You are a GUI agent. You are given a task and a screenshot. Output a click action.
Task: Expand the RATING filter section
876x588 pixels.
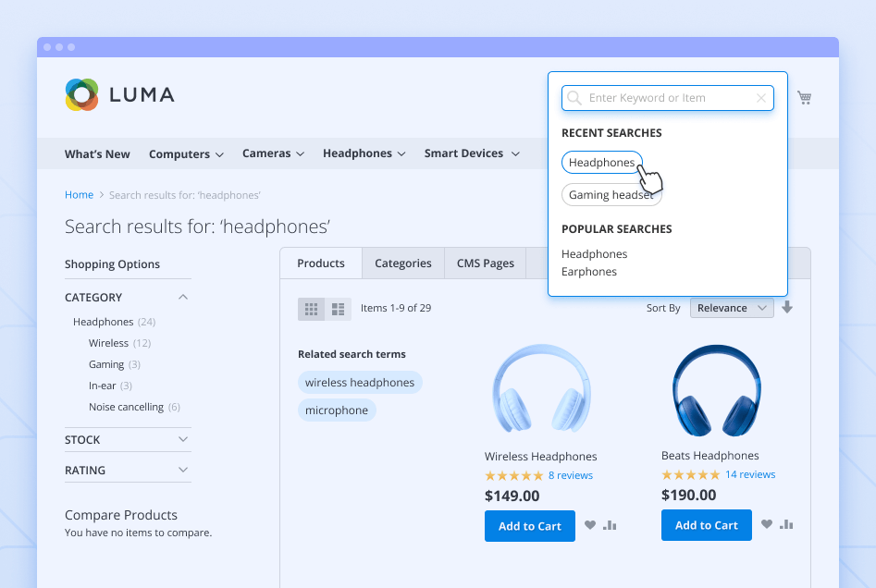[x=183, y=470]
